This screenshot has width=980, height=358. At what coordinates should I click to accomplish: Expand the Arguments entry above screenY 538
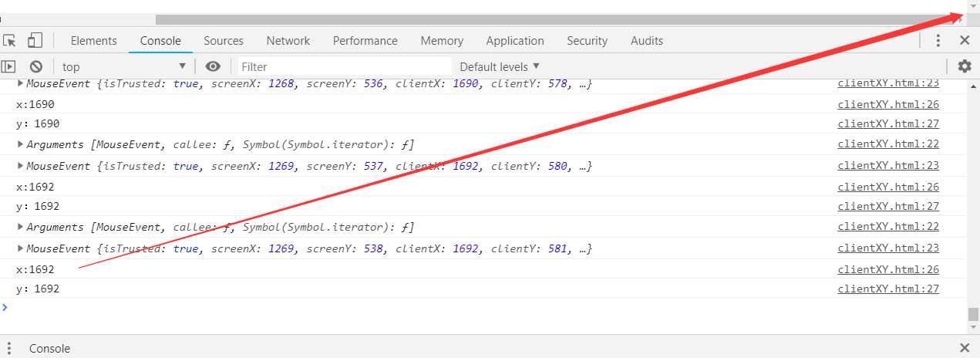point(21,227)
